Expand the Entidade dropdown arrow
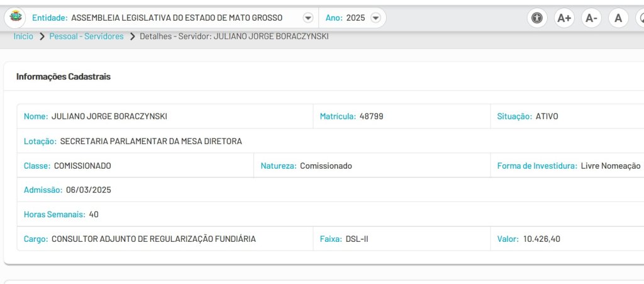 coord(308,18)
